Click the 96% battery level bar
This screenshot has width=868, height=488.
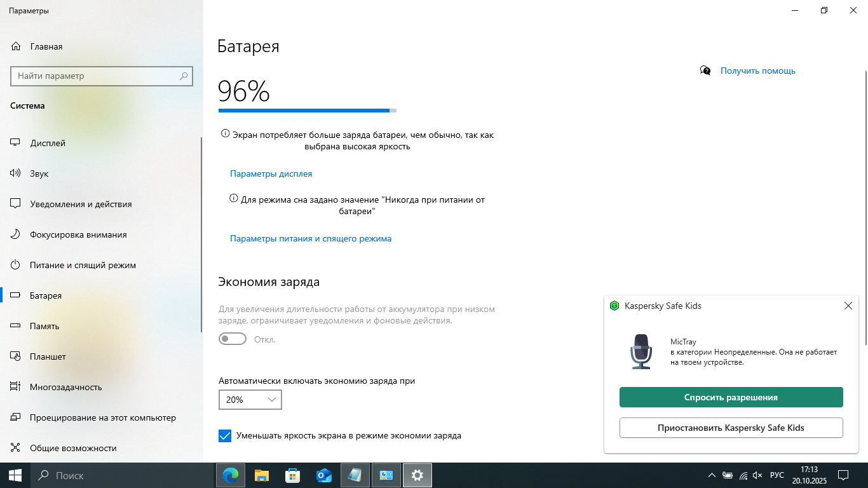pyautogui.click(x=307, y=111)
